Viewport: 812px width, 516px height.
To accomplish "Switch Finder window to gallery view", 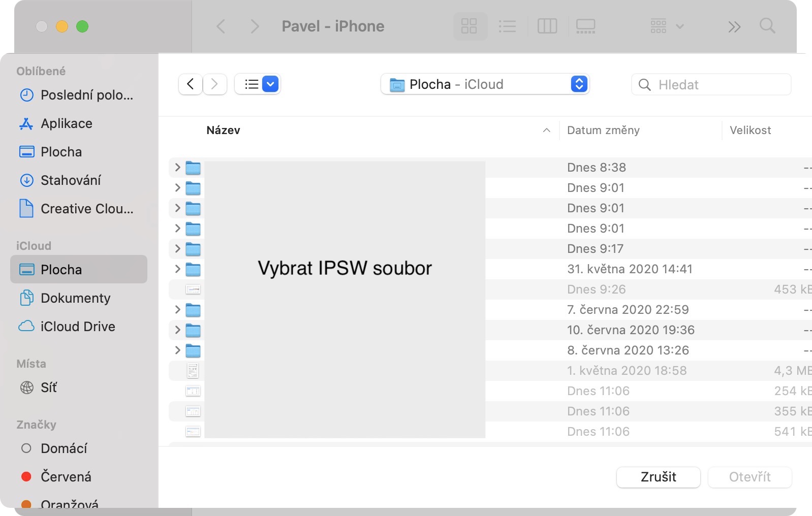I will tap(586, 26).
